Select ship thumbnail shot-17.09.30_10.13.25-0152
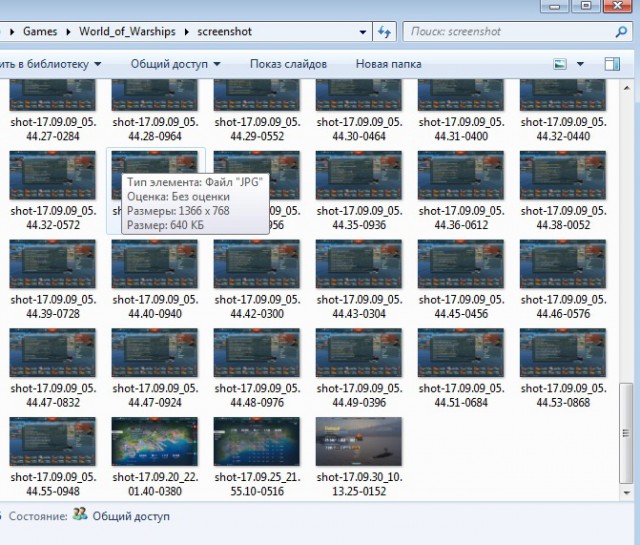Image resolution: width=640 pixels, height=545 pixels. (x=359, y=441)
